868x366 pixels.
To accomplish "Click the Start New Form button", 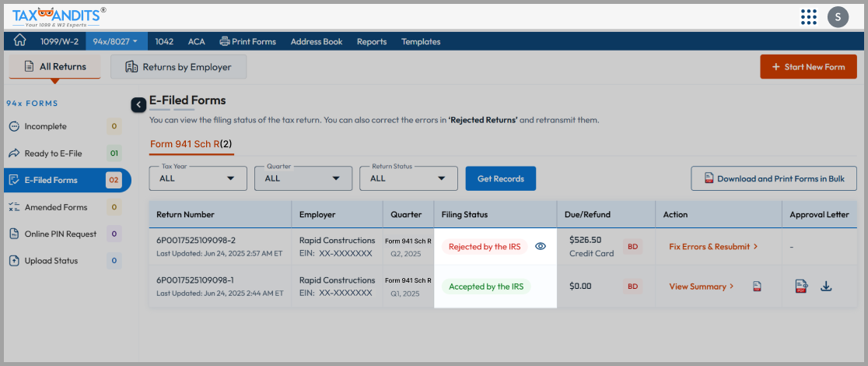I will [807, 67].
